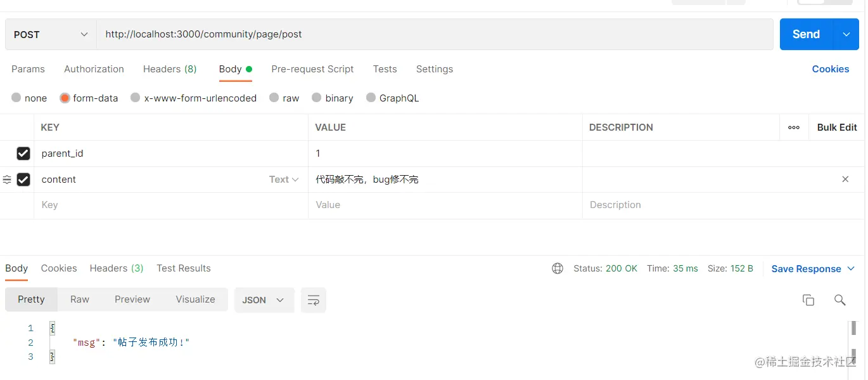Open the POST method dropdown

tap(51, 34)
